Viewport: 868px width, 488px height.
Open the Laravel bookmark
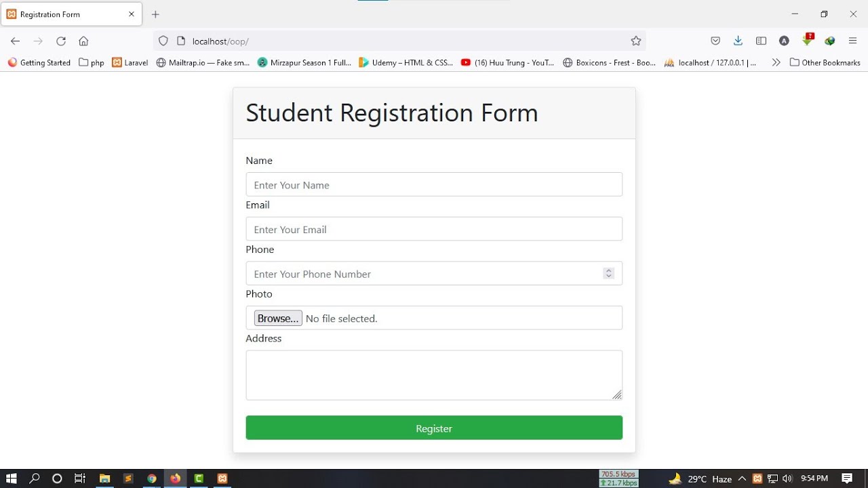pyautogui.click(x=130, y=62)
